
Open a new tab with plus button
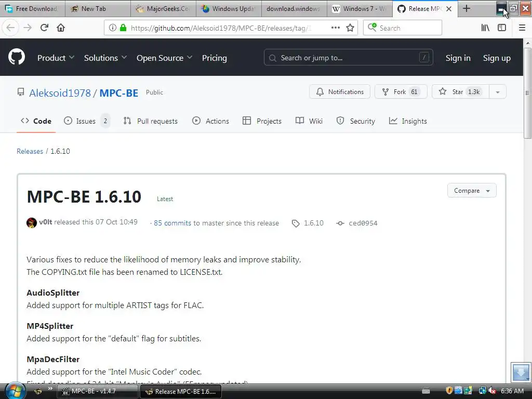point(467,8)
